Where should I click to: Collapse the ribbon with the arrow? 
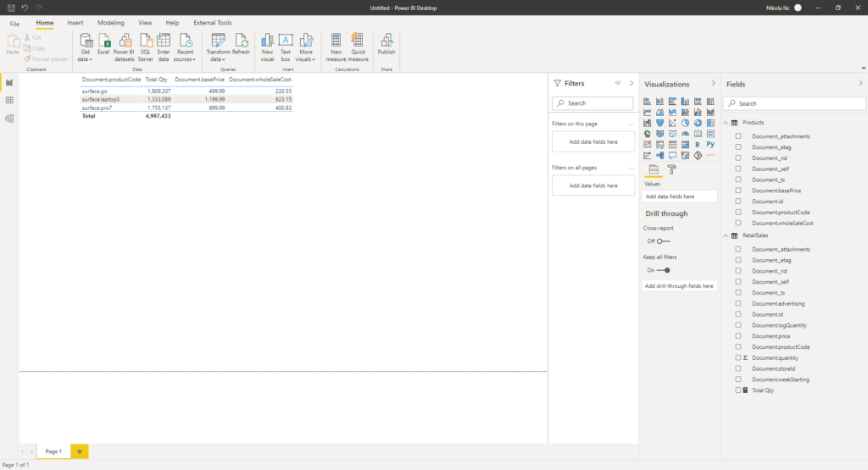(x=863, y=69)
